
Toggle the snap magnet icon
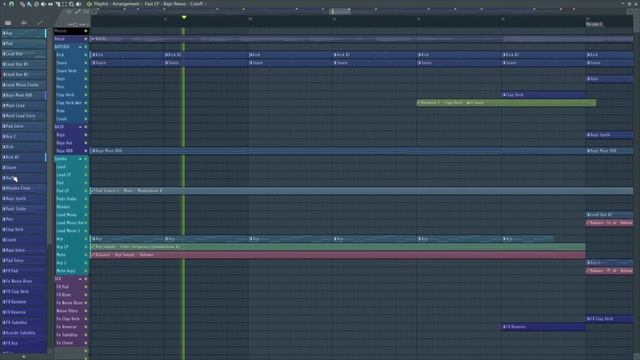coord(11,4)
